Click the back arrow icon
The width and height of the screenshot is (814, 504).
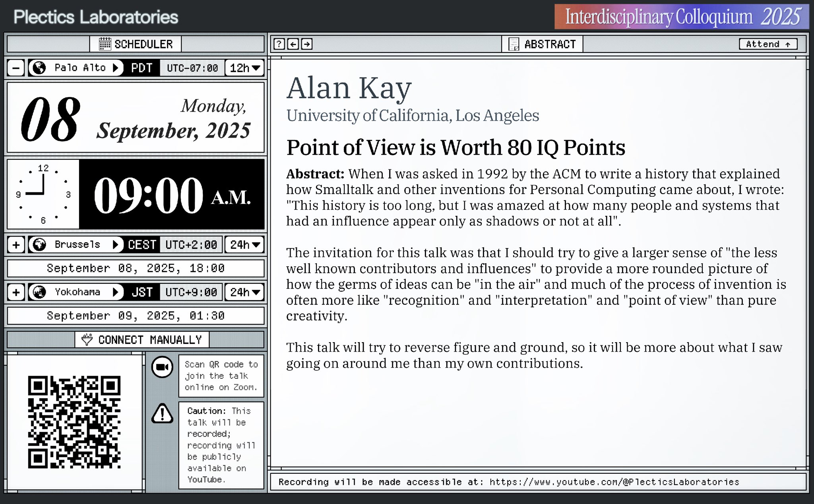pos(293,44)
